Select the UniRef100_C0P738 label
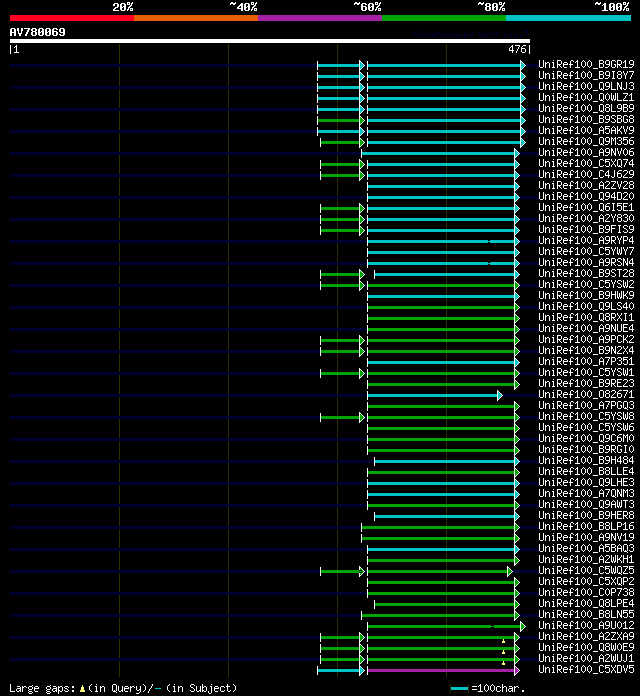Image resolution: width=640 pixels, height=696 pixels. coord(586,593)
